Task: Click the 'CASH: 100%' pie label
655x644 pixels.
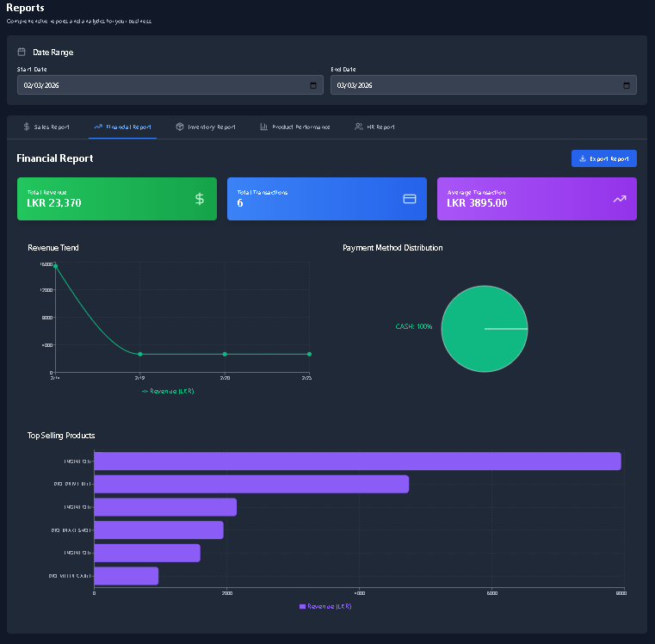Action: click(413, 326)
